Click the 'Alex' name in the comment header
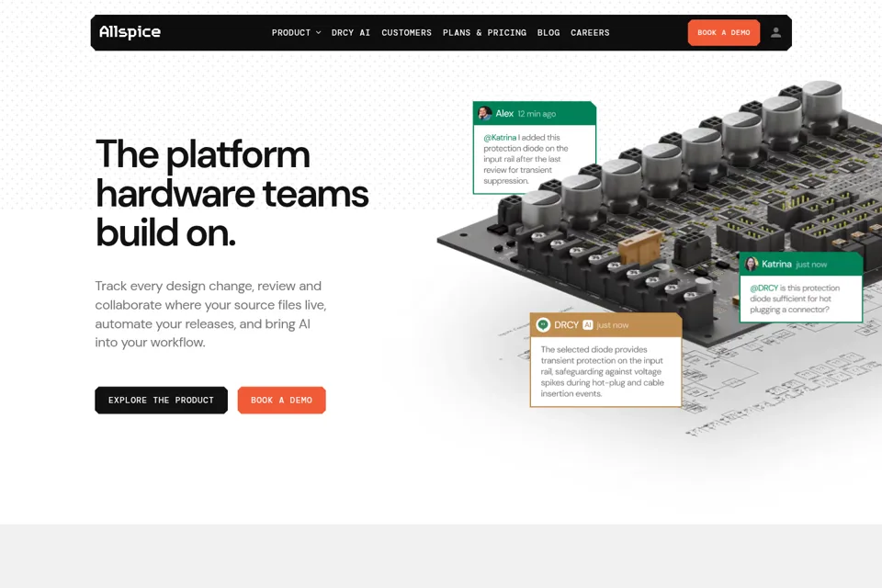 click(504, 114)
